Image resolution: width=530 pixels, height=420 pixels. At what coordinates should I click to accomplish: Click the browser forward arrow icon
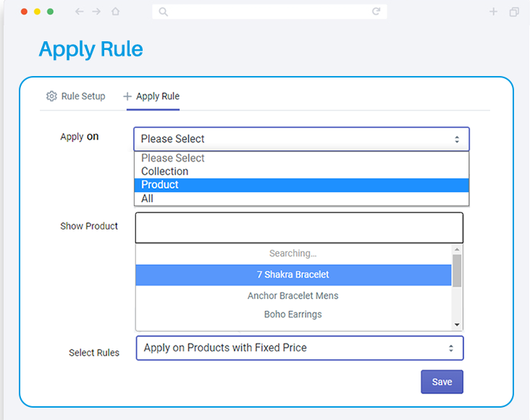(x=97, y=12)
